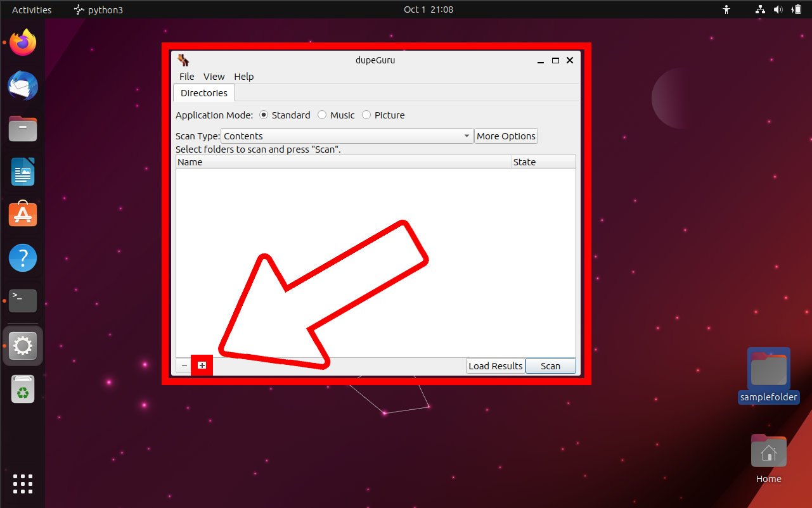Open Firefox from the dock
This screenshot has width=812, height=508.
pos(22,42)
